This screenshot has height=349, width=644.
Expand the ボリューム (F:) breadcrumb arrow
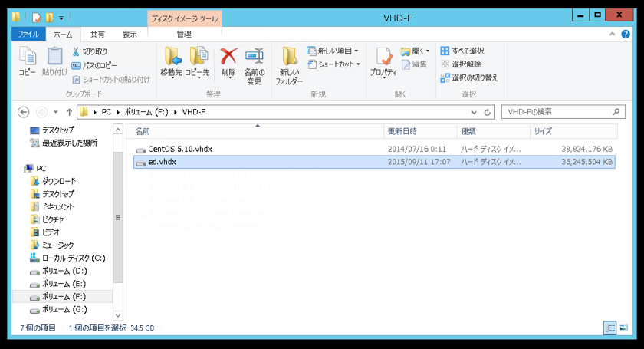click(x=176, y=112)
